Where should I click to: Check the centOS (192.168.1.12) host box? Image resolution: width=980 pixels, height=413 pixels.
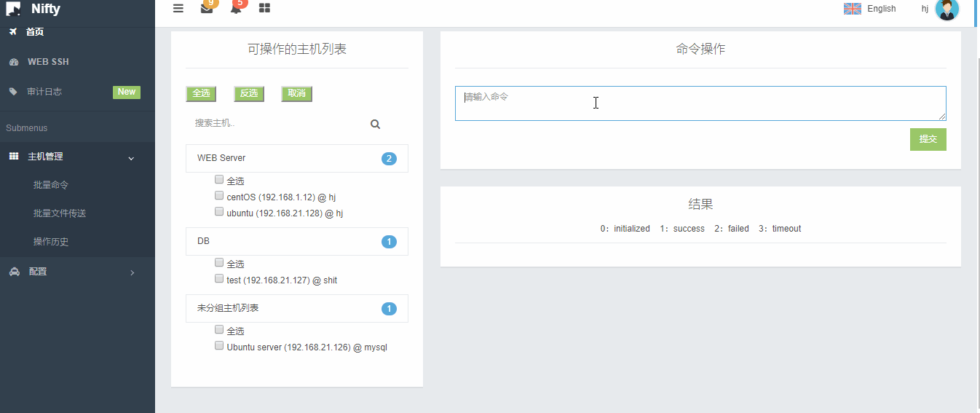pyautogui.click(x=219, y=195)
